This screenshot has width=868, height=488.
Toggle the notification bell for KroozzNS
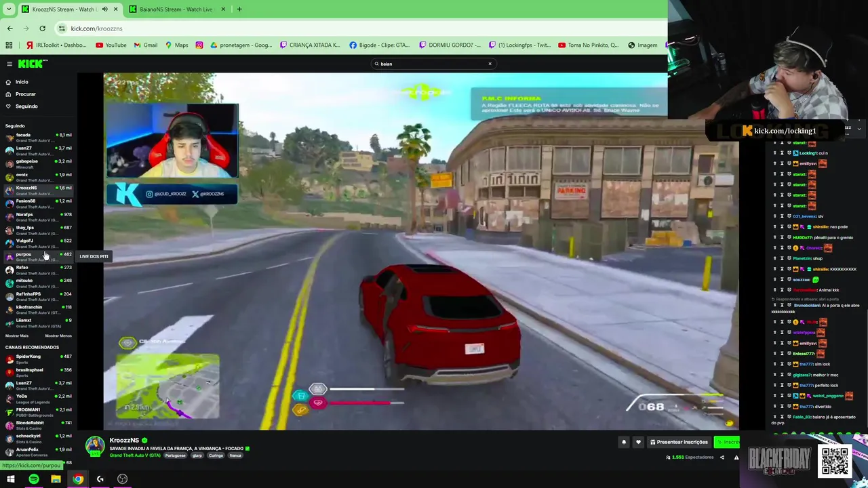pos(624,442)
